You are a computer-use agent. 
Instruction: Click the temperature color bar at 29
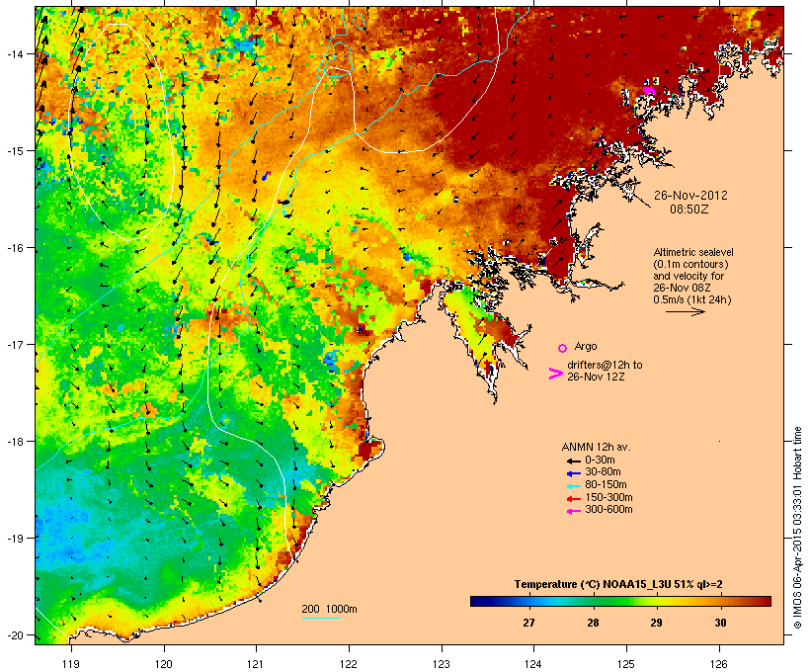point(656,601)
